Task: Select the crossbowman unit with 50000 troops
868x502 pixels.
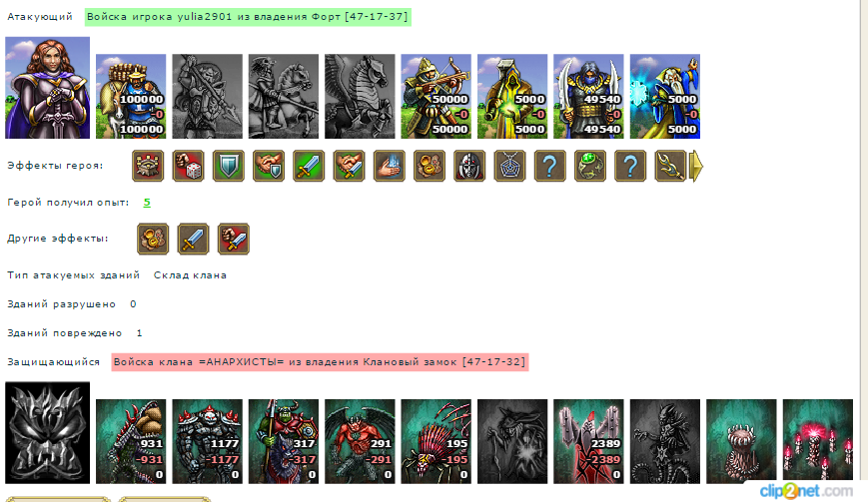Action: tap(436, 96)
